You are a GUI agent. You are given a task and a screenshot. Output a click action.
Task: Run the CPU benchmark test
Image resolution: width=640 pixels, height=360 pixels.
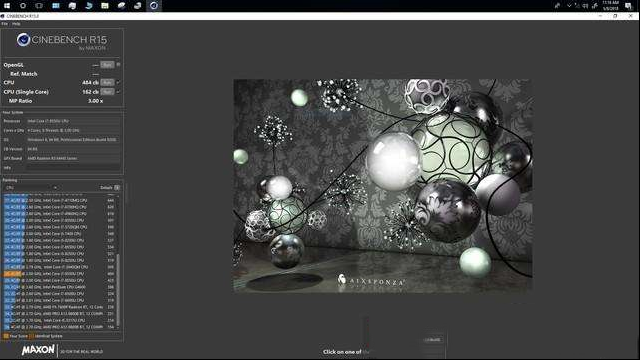tap(107, 82)
